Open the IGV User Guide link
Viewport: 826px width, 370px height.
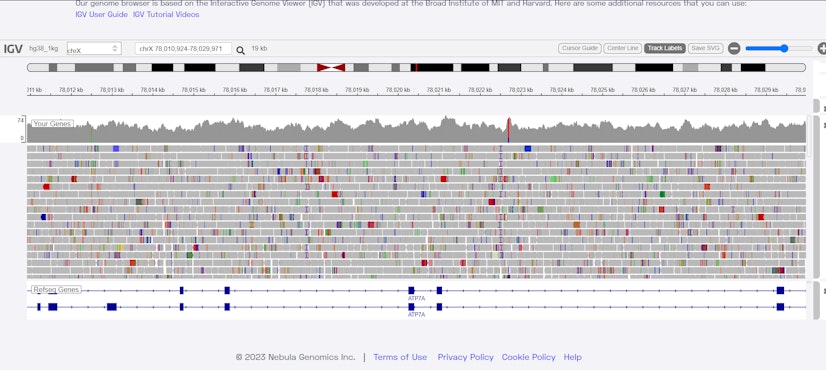point(102,15)
